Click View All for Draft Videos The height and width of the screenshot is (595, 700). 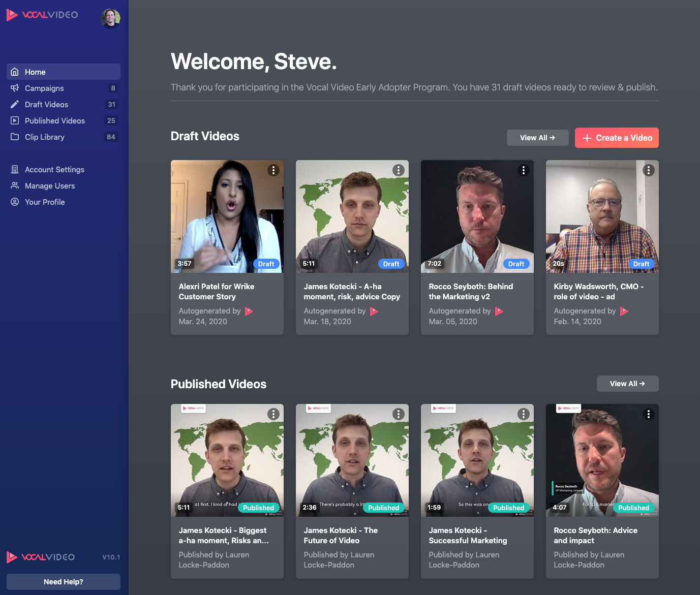[537, 138]
